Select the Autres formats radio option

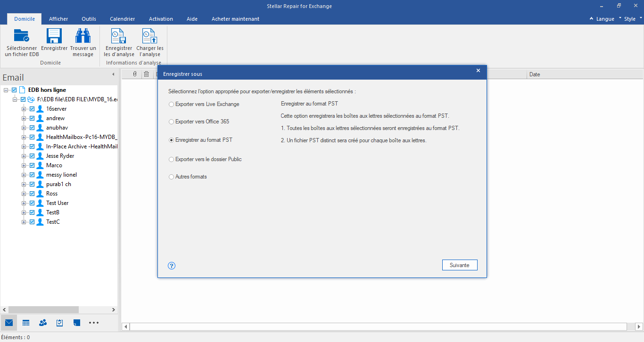click(172, 177)
